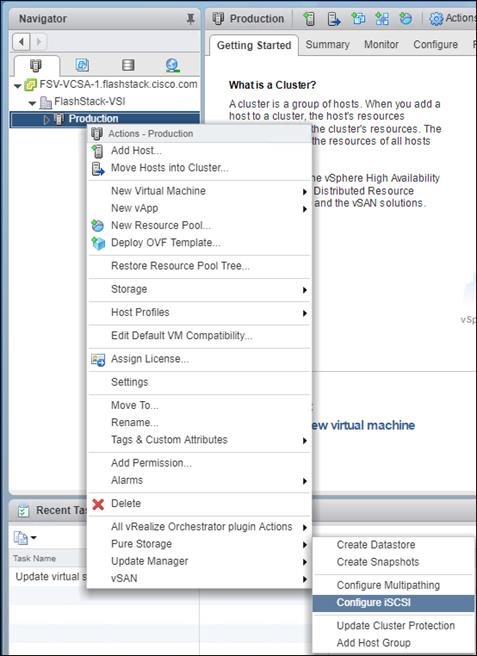Screen dimensions: 477x656
Task: Choose Move To... menu entry
Action: [x=199, y=405]
